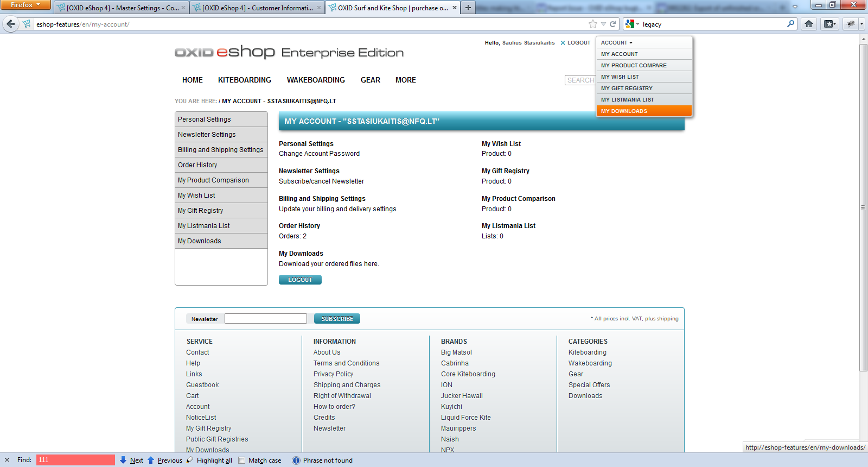
Task: Click the Newsletter email input field
Action: [266, 319]
